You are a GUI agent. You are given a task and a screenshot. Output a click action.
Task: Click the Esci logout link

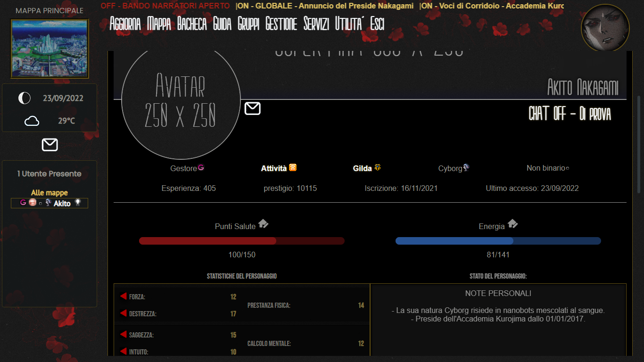pos(377,24)
